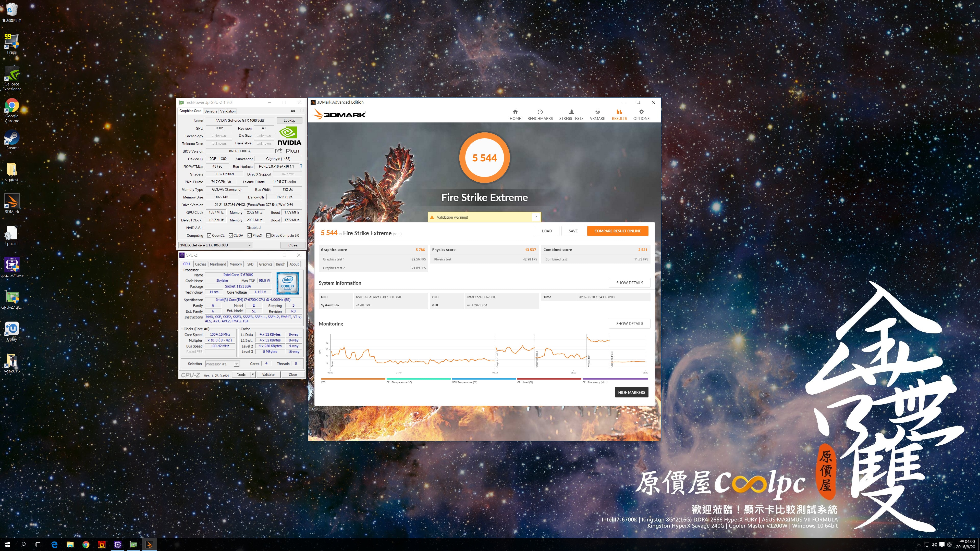Open 3DMark STRESS TESTS section
The height and width of the screenshot is (551, 980).
click(571, 115)
